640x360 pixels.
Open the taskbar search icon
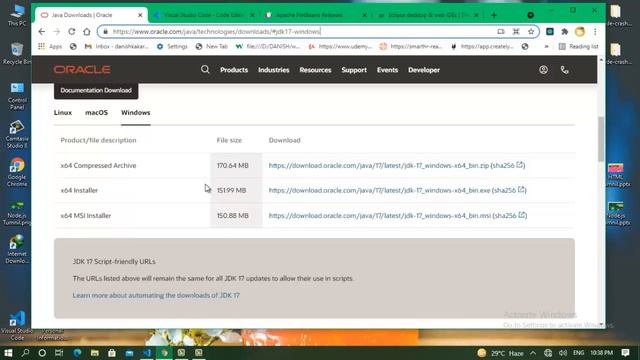[25, 353]
